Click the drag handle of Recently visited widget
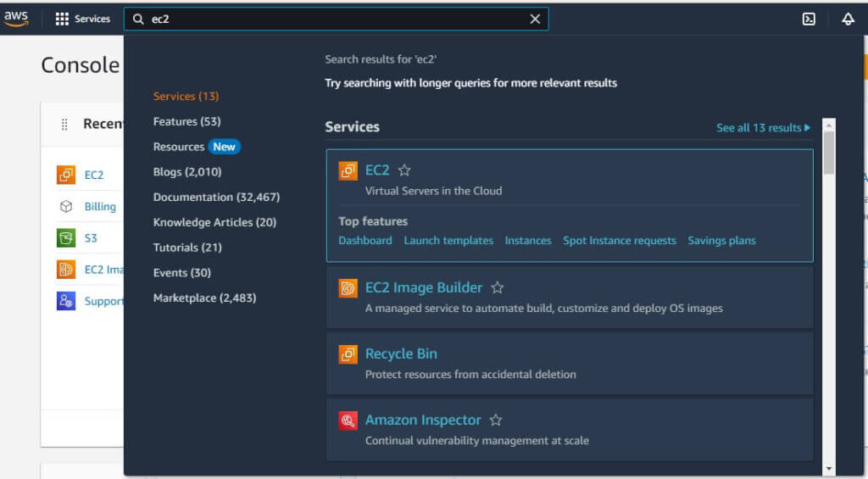Screen dimensions: 868x479 pyautogui.click(x=64, y=124)
